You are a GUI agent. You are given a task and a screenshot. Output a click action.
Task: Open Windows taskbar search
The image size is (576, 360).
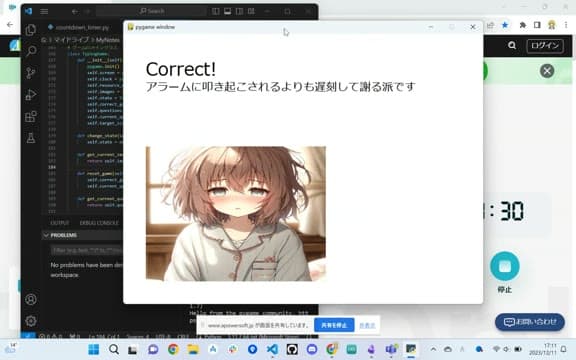click(114, 349)
